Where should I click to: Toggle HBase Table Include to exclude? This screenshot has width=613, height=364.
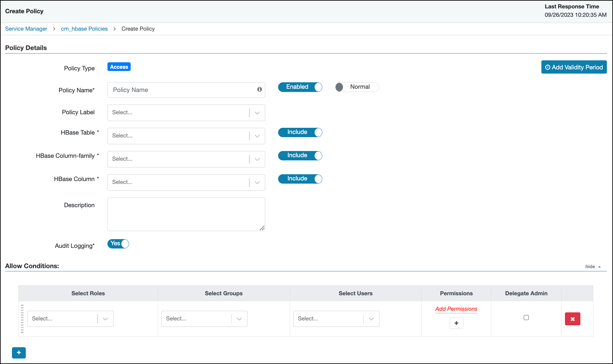300,132
